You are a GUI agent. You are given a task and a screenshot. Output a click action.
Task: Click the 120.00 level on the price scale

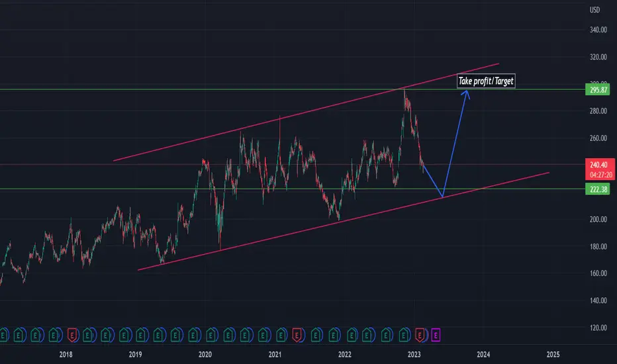tap(598, 328)
